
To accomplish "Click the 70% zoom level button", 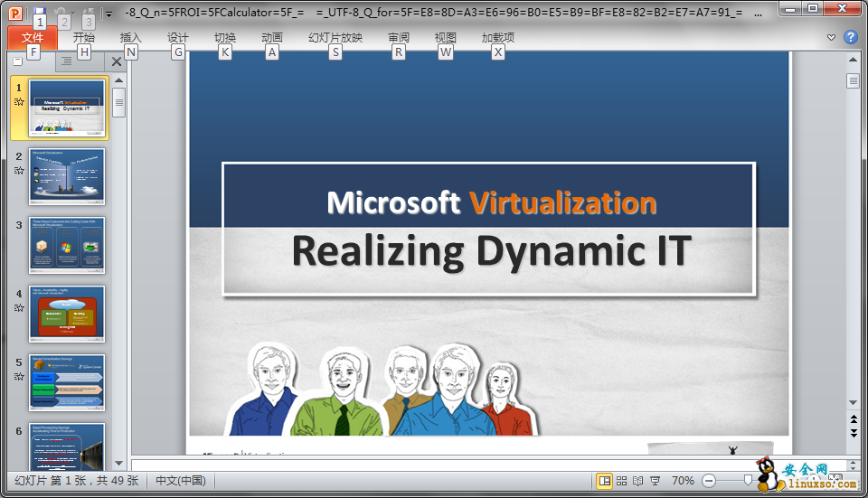I will coord(683,481).
